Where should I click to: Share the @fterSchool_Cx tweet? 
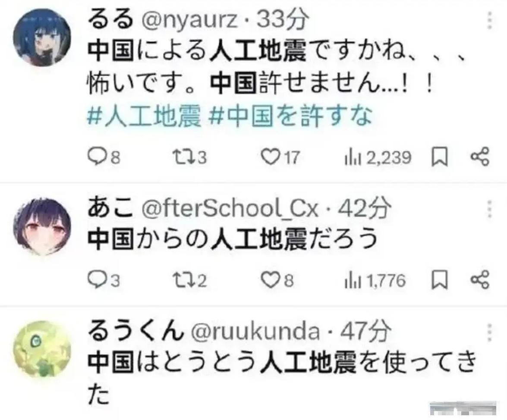pyautogui.click(x=480, y=280)
